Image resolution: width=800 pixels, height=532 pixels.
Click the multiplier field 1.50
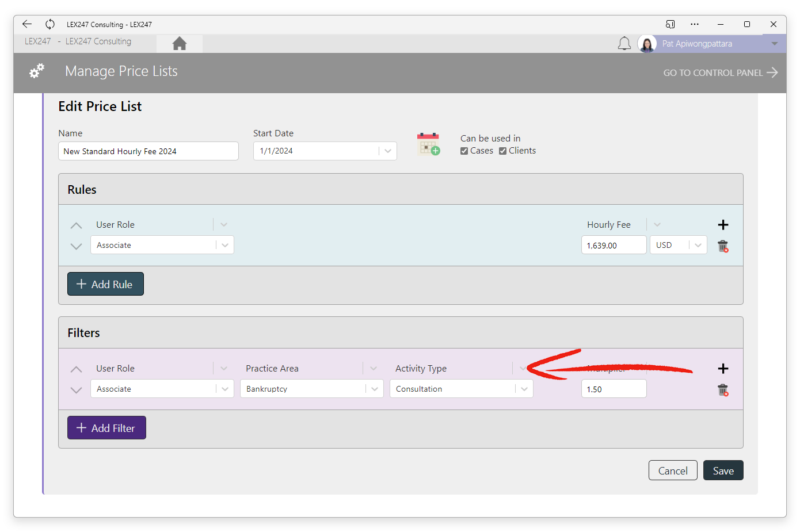[614, 389]
